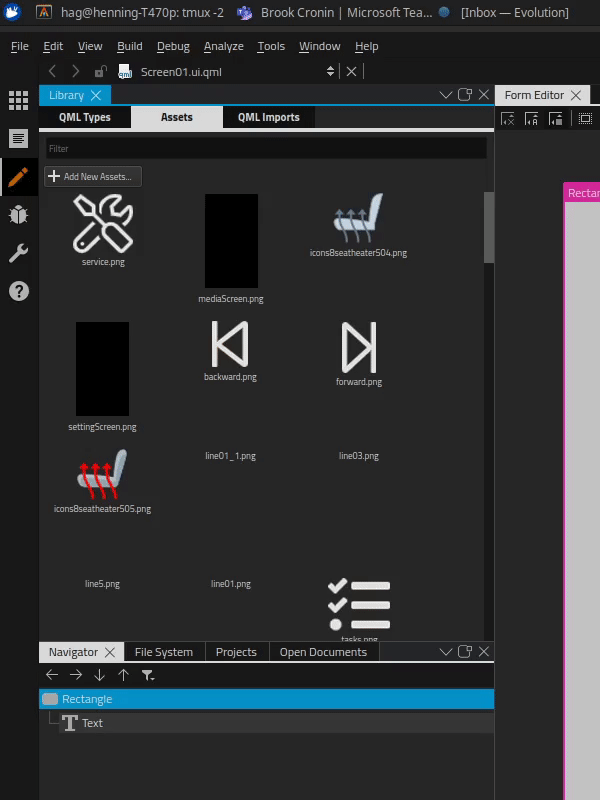600x800 pixels.
Task: Select the service.png asset thumbnail
Action: tap(103, 225)
